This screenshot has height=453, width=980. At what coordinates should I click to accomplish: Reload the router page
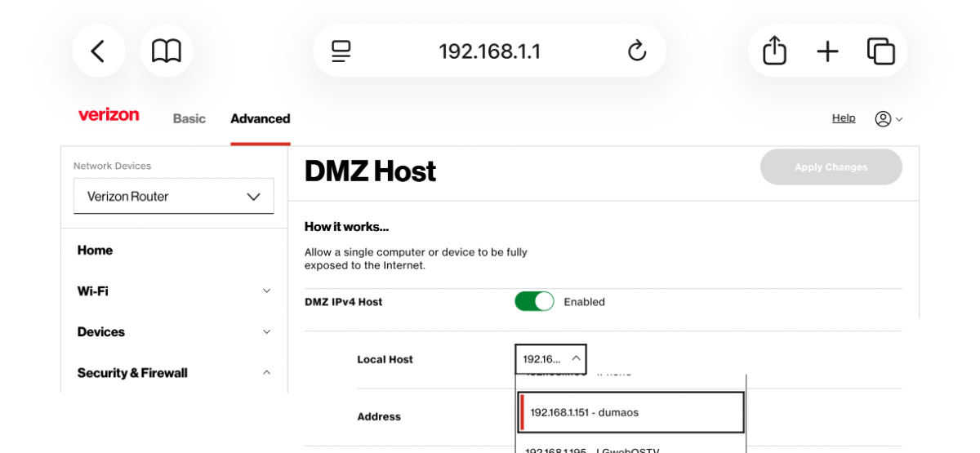click(637, 51)
